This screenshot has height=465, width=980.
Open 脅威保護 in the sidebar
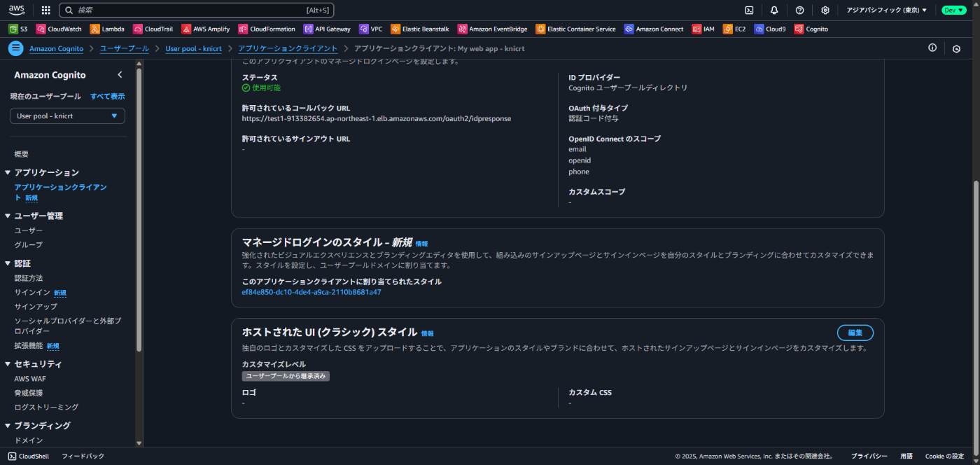pos(29,393)
